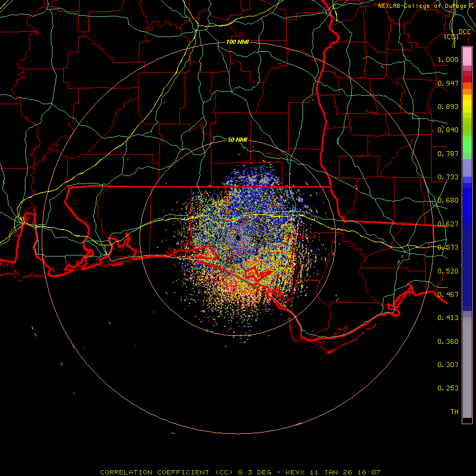Select the 0.413 color scale value
476x476 pixels.
coord(448,318)
